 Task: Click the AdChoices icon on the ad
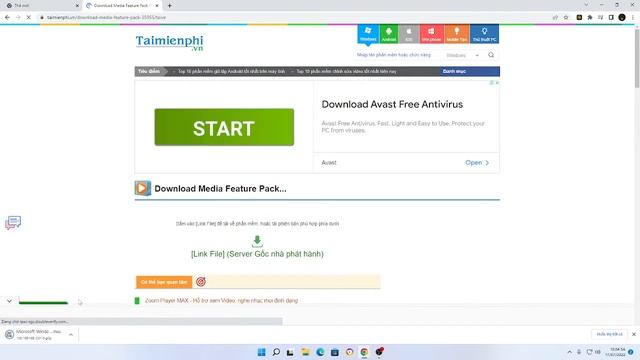(x=492, y=82)
